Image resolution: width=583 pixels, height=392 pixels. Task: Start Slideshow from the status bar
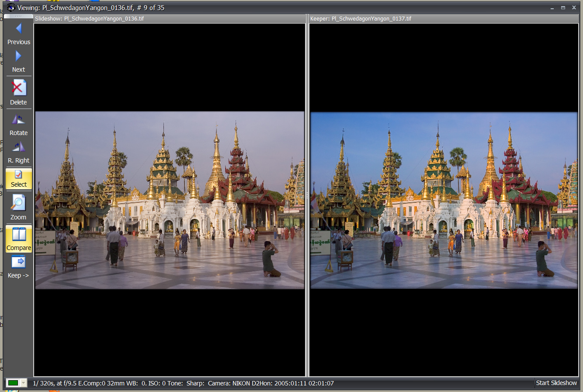click(x=556, y=383)
